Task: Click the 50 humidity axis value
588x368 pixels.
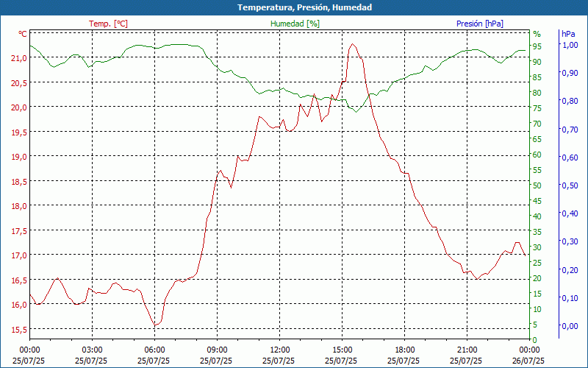Action: [537, 185]
